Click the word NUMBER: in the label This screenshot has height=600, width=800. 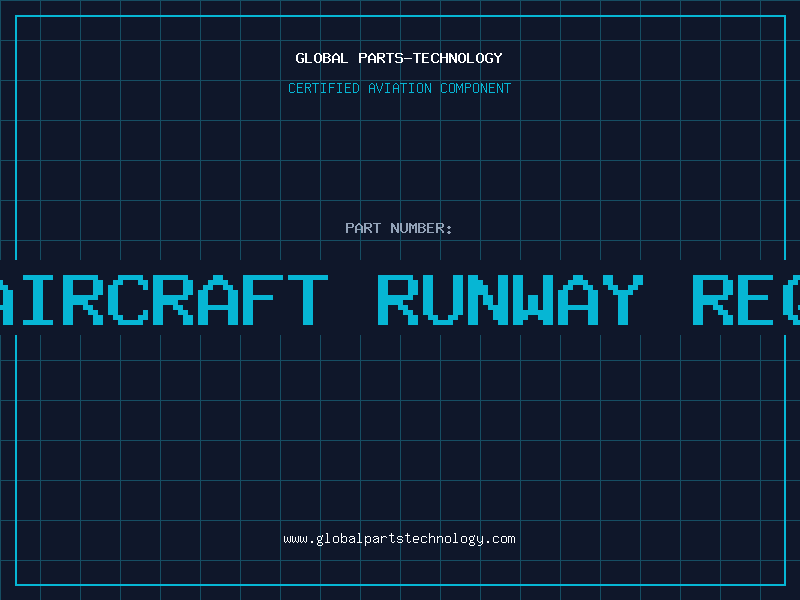(422, 228)
